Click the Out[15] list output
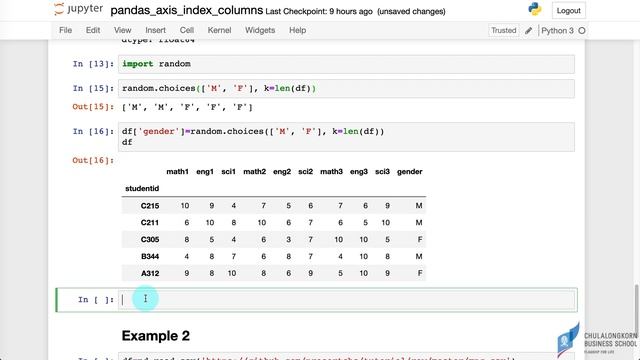This screenshot has width=640, height=360. point(187,107)
